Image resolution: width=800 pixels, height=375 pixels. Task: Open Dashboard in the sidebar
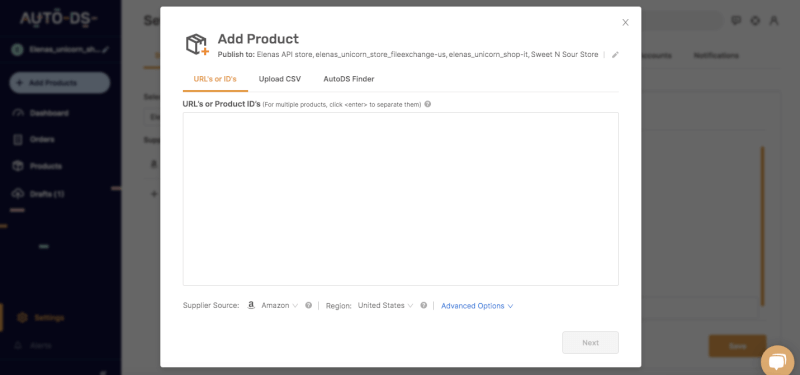coord(49,113)
